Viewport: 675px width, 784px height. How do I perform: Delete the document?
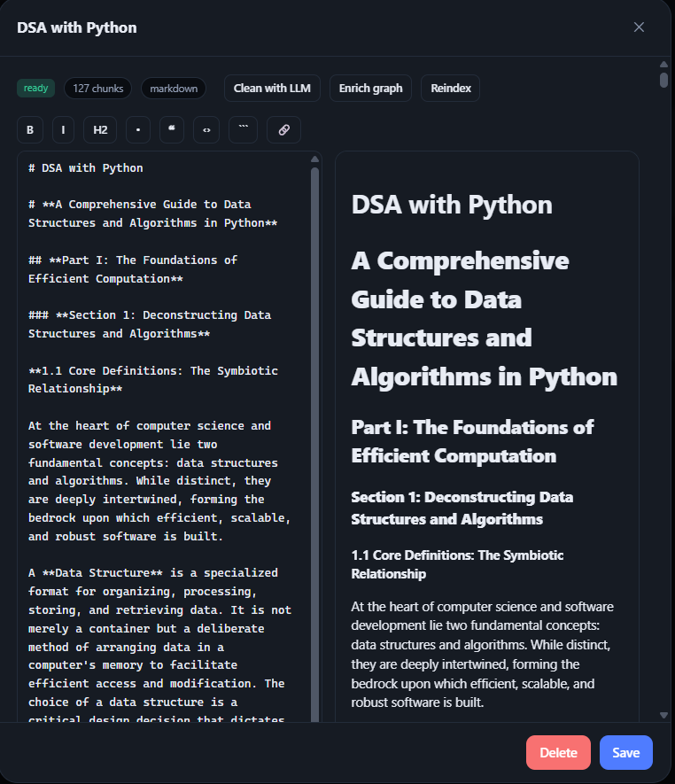(558, 752)
